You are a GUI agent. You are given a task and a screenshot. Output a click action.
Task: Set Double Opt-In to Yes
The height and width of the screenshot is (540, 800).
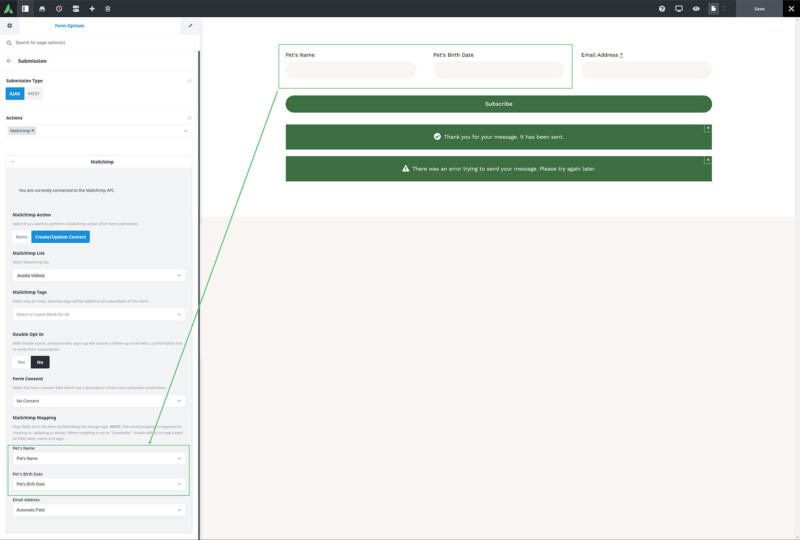pos(21,362)
